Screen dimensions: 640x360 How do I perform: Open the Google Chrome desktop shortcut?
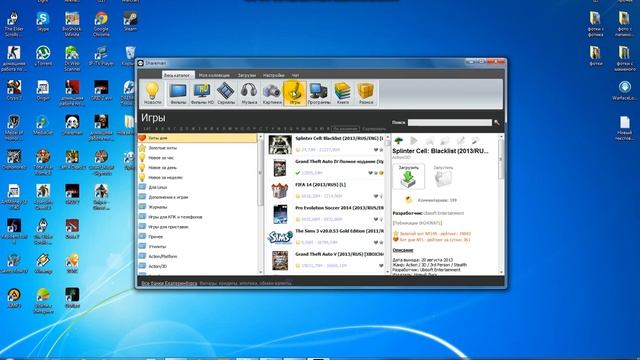[x=101, y=24]
